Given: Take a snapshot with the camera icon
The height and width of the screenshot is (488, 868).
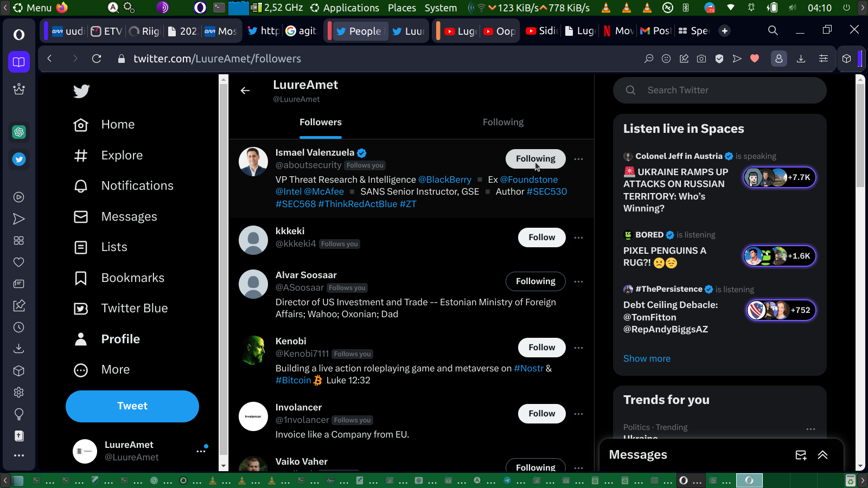Looking at the screenshot, I should coord(701,59).
